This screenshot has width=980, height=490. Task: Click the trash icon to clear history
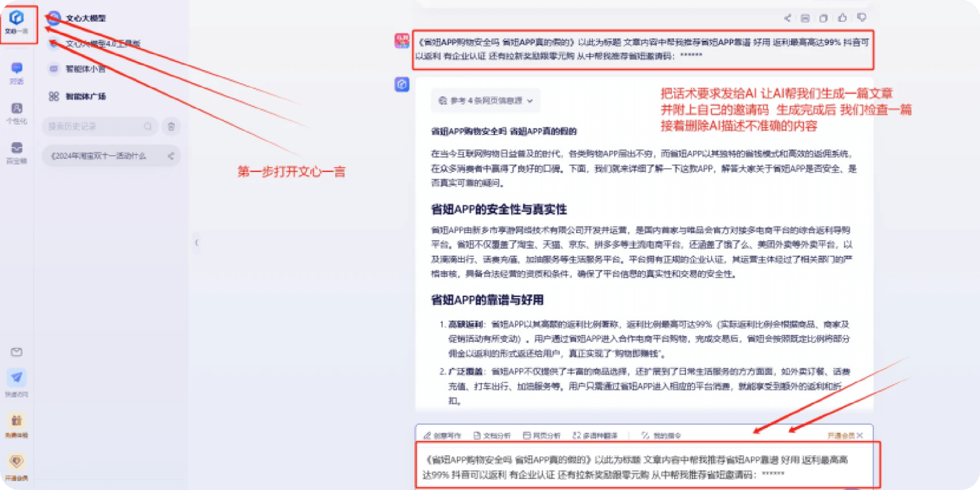pyautogui.click(x=171, y=126)
